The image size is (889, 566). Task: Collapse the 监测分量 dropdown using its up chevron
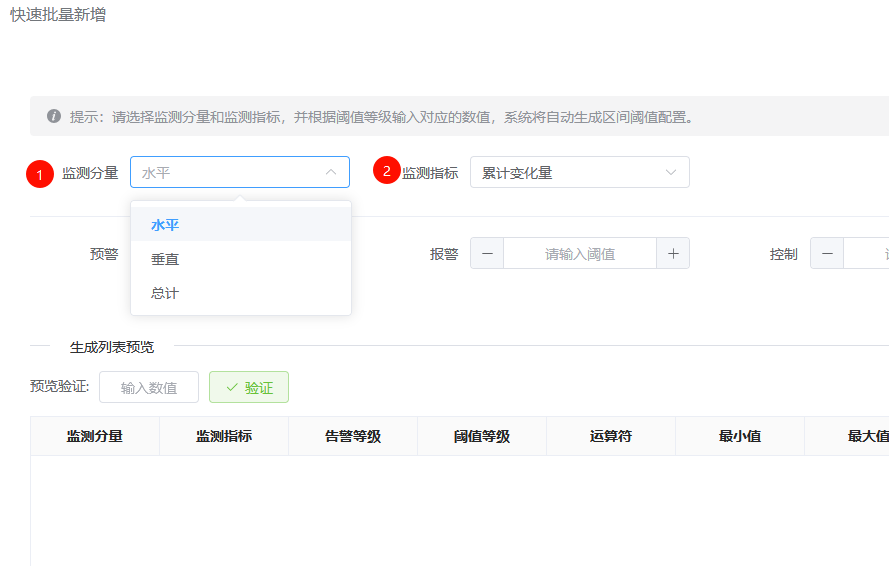click(x=331, y=173)
